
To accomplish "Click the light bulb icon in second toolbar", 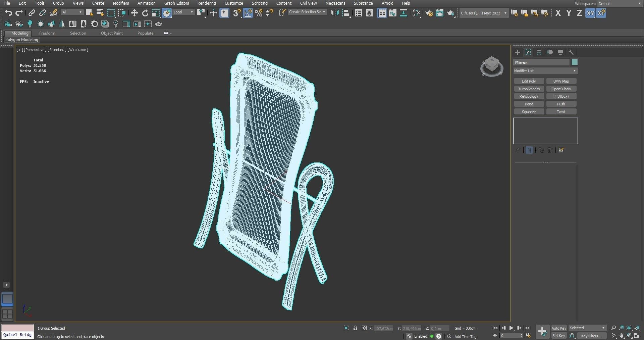I will [x=30, y=24].
